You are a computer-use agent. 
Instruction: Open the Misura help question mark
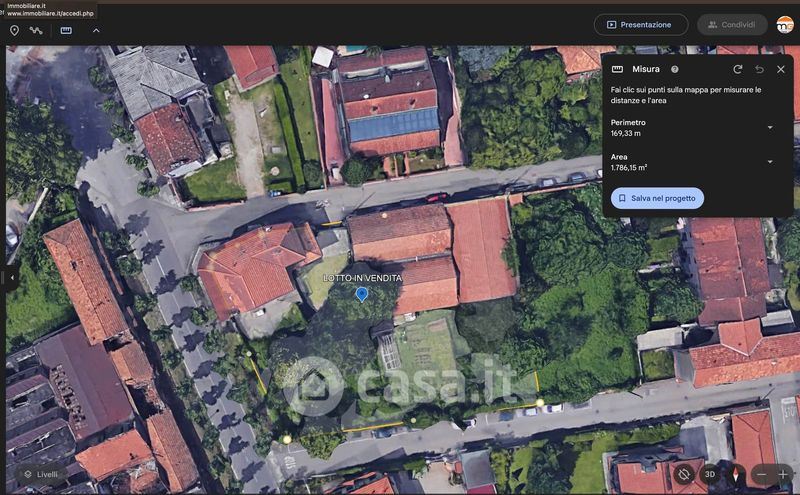(675, 69)
